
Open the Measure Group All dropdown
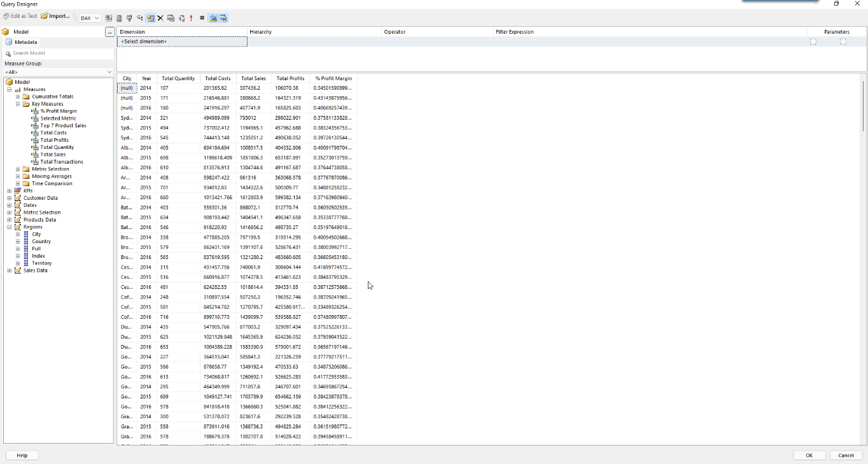tap(58, 72)
